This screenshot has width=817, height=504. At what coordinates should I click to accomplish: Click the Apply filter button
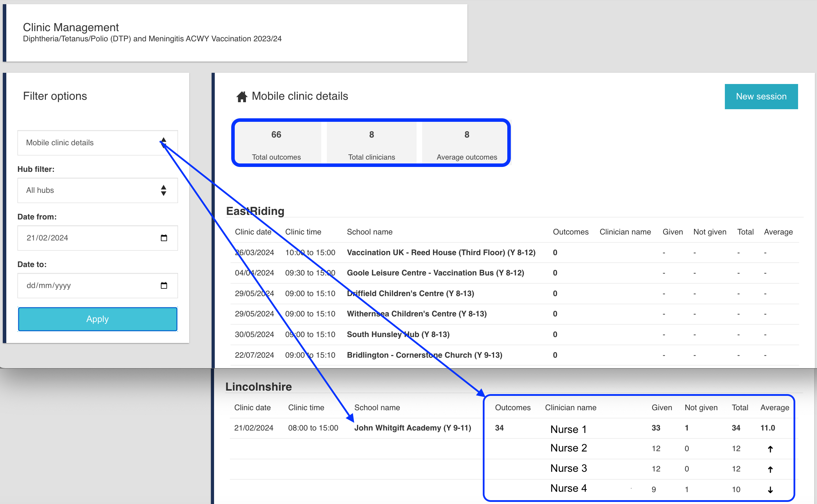point(97,319)
